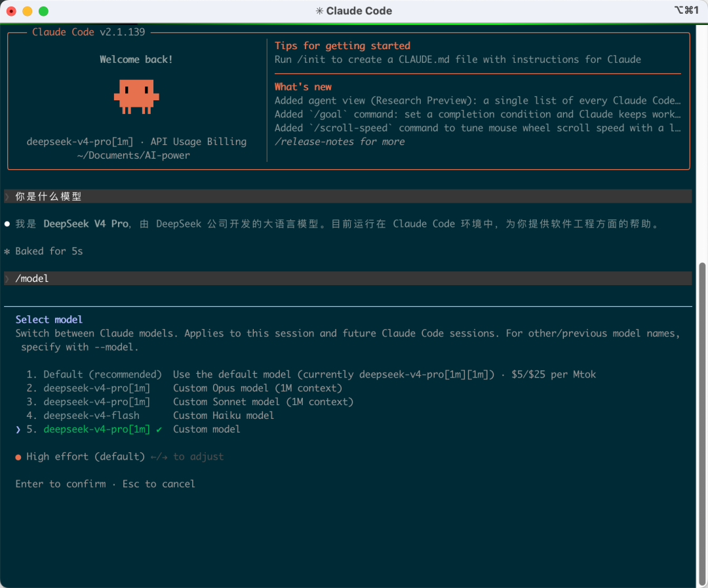Image resolution: width=708 pixels, height=588 pixels.
Task: Click the Tips for getting started heading
Action: [x=342, y=46]
